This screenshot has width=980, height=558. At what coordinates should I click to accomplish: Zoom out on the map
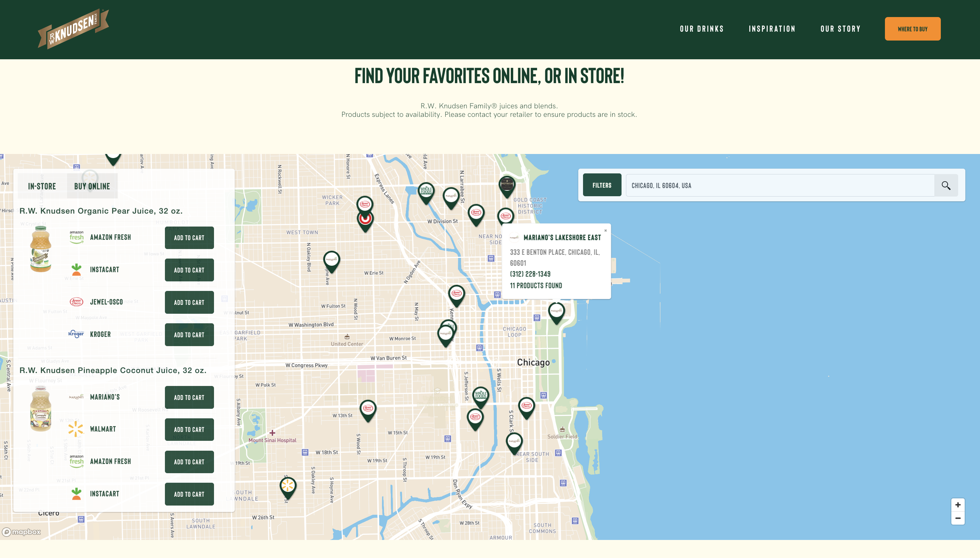(958, 518)
